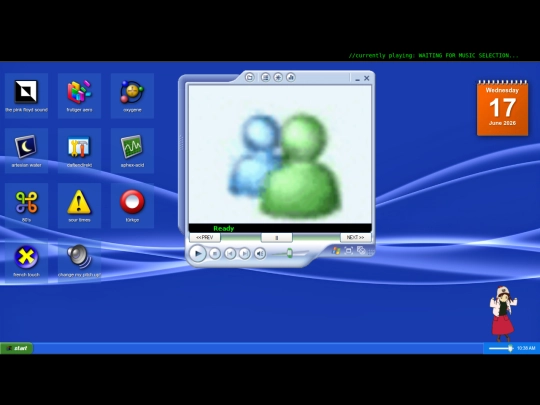Start playback with the round Play button
The image size is (540, 405).
pos(198,253)
